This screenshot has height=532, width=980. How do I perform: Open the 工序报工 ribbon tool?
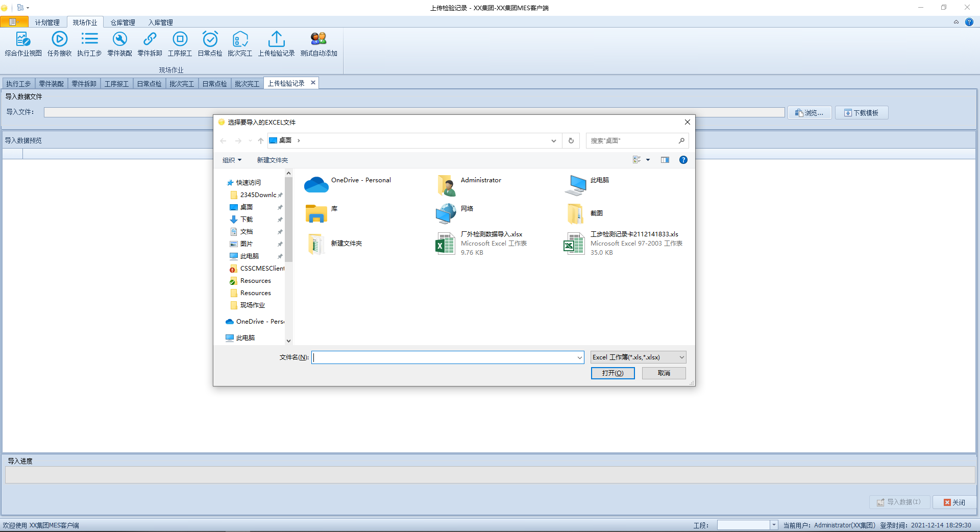click(180, 44)
